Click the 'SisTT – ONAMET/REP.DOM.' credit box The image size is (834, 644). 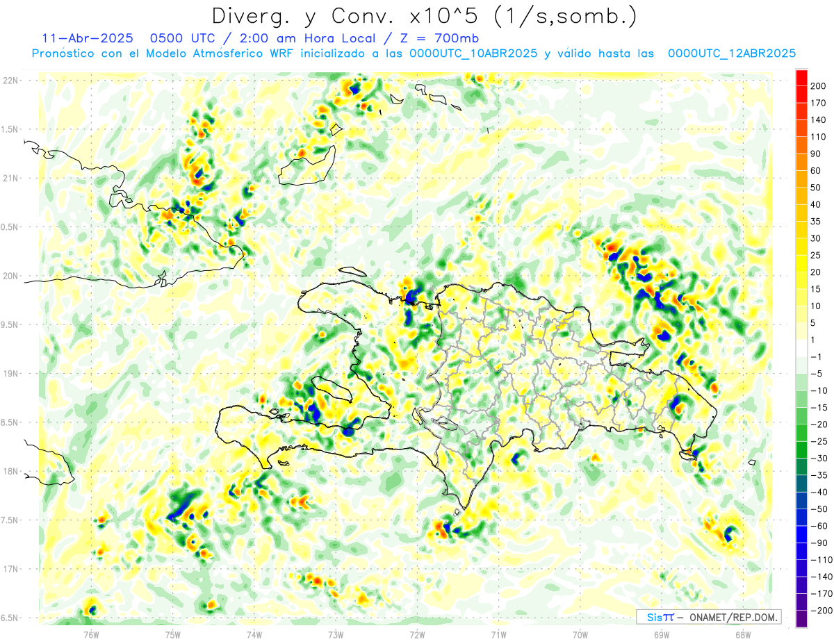tap(708, 617)
